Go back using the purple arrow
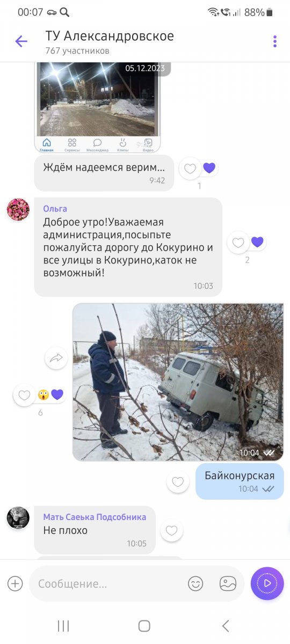The image size is (290, 644). pos(21,41)
